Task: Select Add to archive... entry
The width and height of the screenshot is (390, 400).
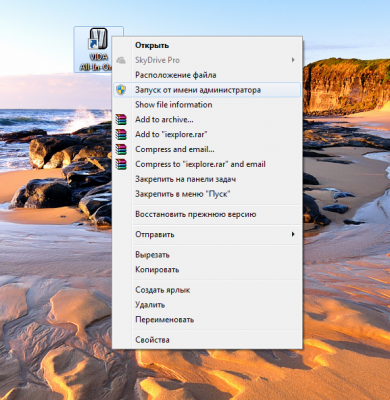Action: pos(207,119)
